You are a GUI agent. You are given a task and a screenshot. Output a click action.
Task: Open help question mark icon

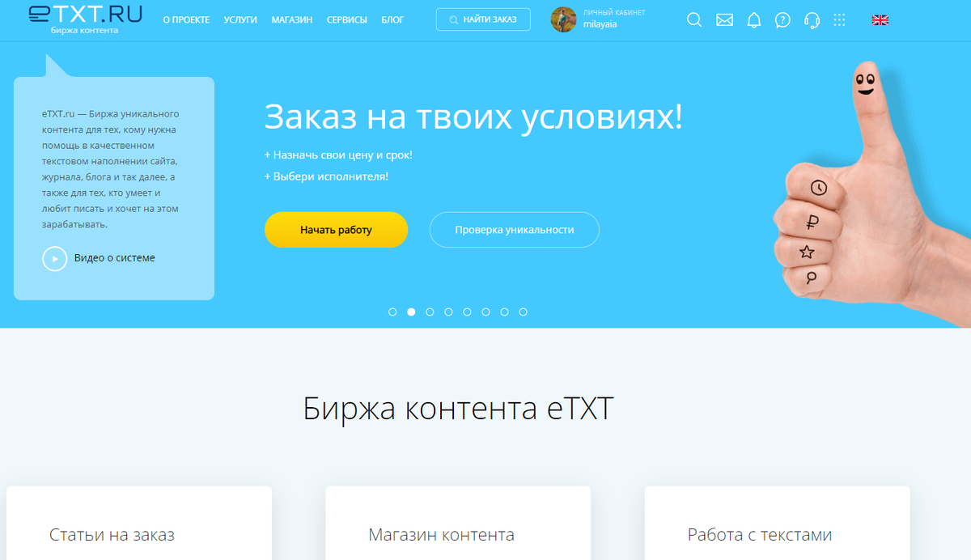[x=782, y=20]
